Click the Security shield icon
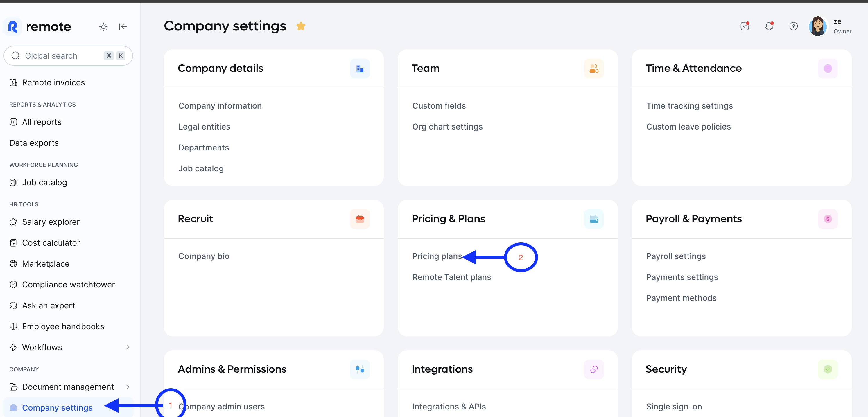 pos(828,369)
